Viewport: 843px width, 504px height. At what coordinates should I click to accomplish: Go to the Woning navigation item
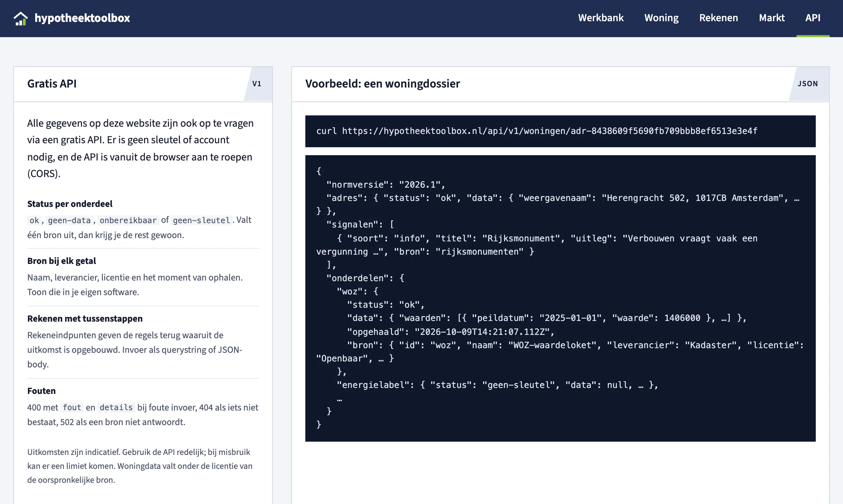(x=661, y=18)
